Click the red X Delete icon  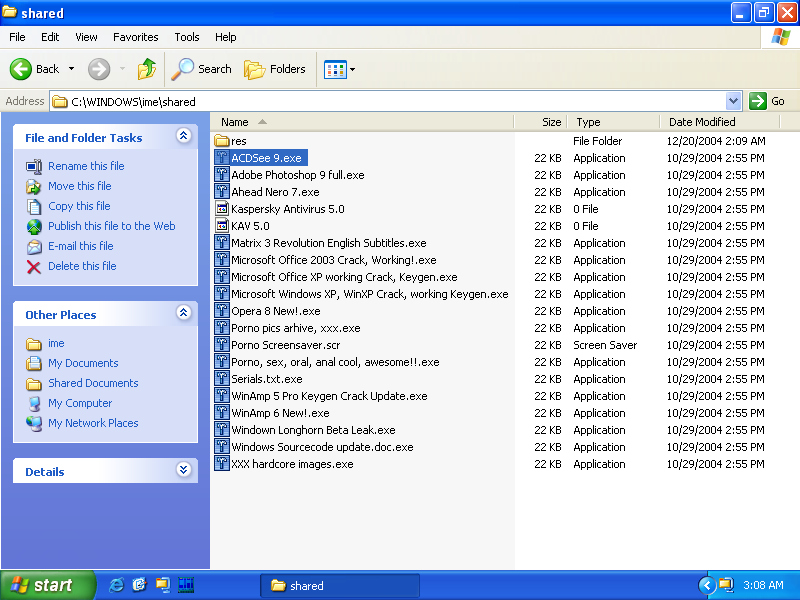click(34, 266)
